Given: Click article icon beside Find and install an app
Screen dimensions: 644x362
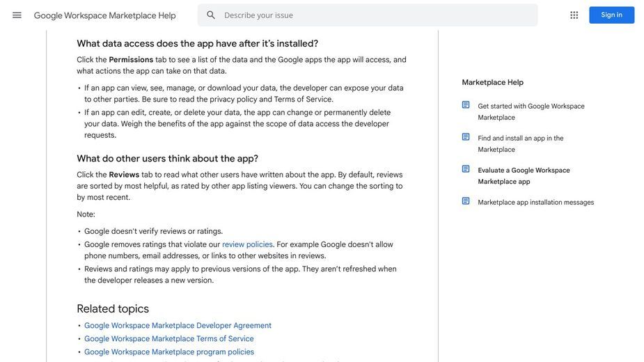Looking at the screenshot, I should (x=466, y=137).
